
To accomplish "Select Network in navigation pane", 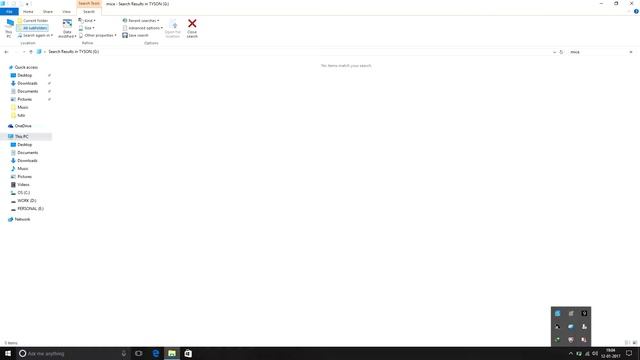I will pyautogui.click(x=22, y=219).
